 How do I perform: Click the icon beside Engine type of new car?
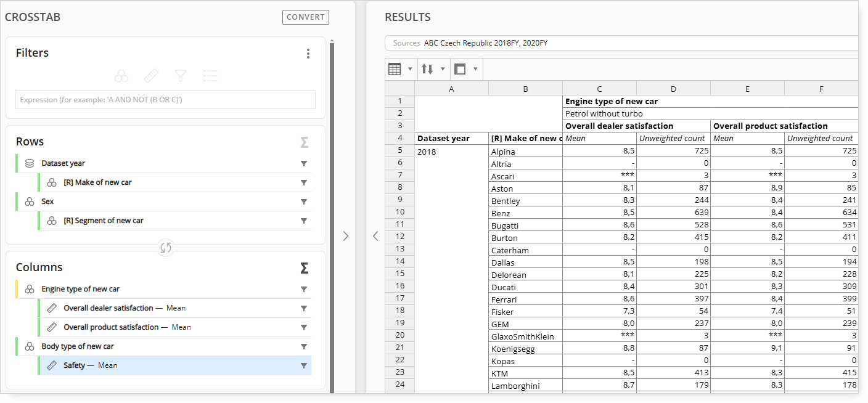[x=30, y=289]
